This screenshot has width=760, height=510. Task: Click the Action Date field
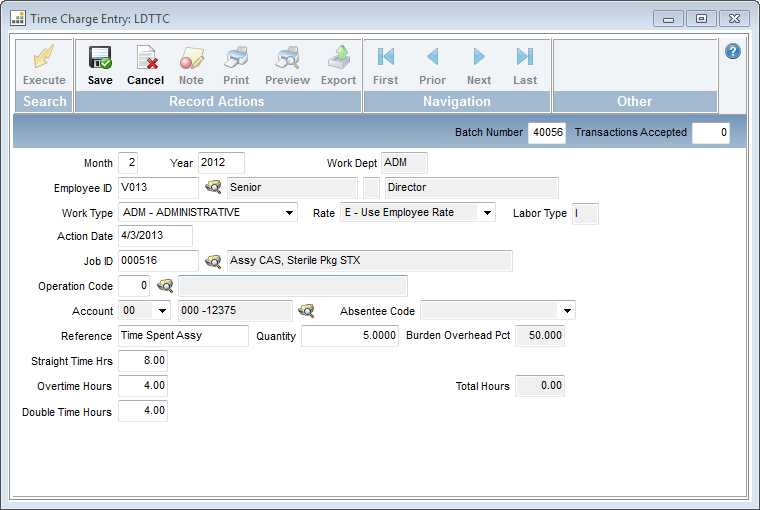click(x=155, y=236)
